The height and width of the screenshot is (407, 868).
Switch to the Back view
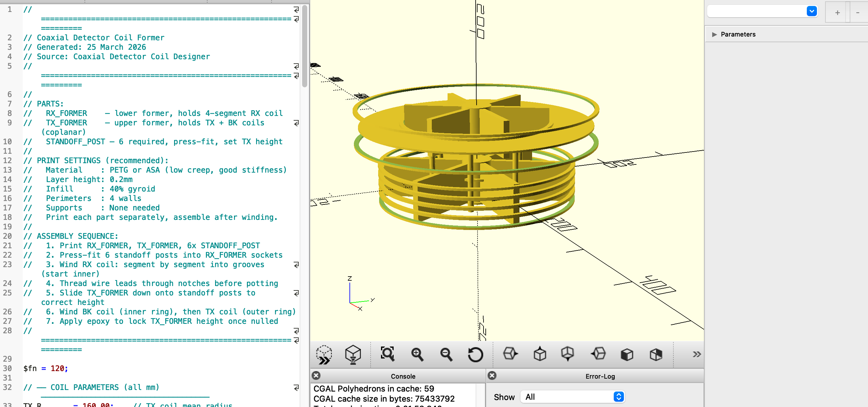pos(656,354)
